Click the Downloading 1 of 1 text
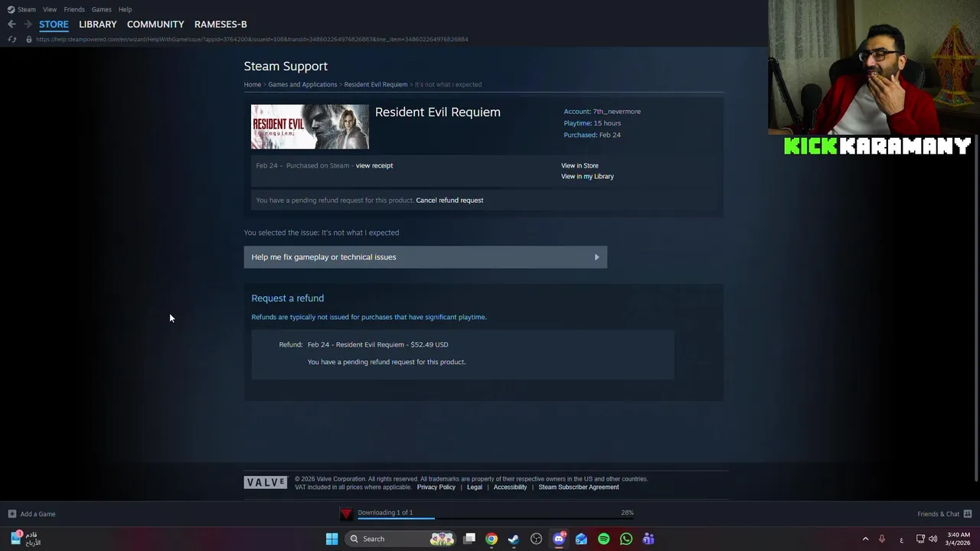The width and height of the screenshot is (980, 551). coord(385,513)
